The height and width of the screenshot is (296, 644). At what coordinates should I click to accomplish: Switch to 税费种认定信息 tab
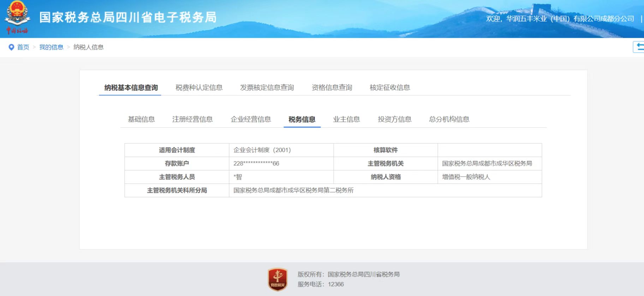pyautogui.click(x=199, y=88)
